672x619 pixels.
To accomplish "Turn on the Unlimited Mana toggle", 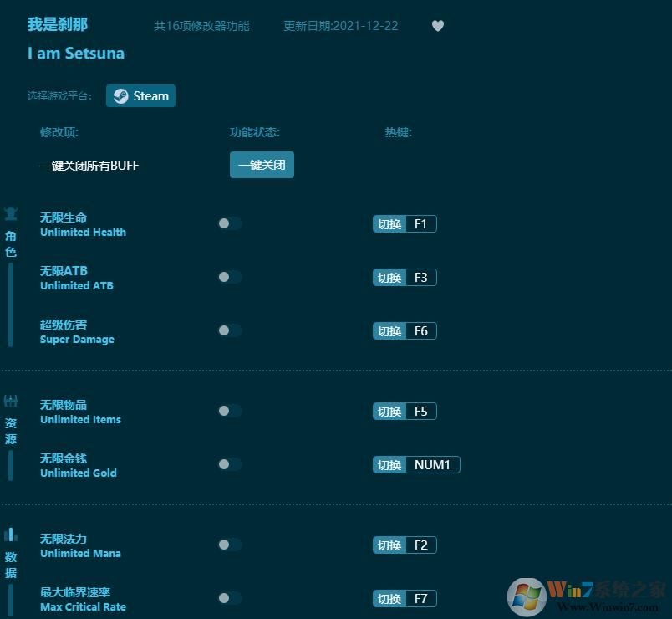I will pos(230,545).
